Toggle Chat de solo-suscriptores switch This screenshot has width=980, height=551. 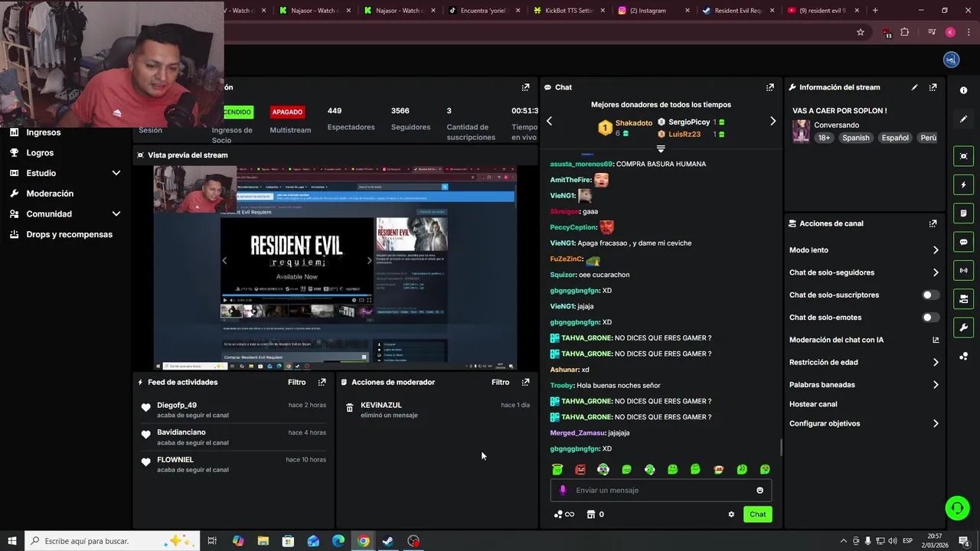click(x=930, y=295)
